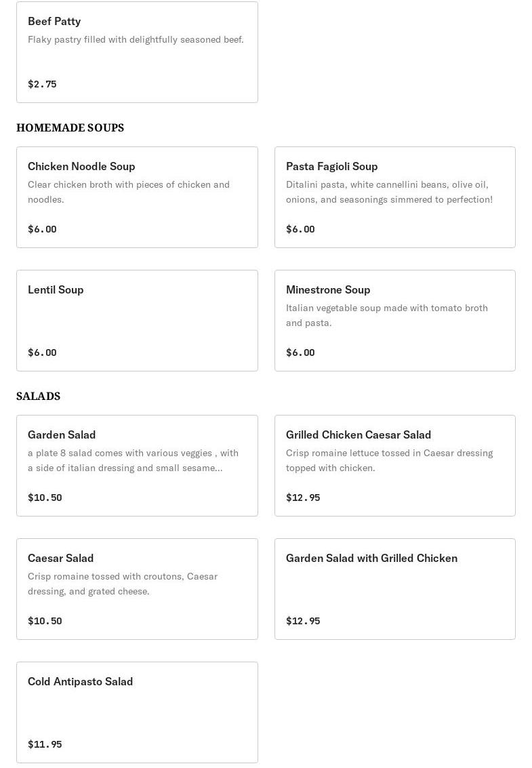The image size is (532, 768).
Task: Open the Beef Patty menu item
Action: pyautogui.click(x=137, y=52)
